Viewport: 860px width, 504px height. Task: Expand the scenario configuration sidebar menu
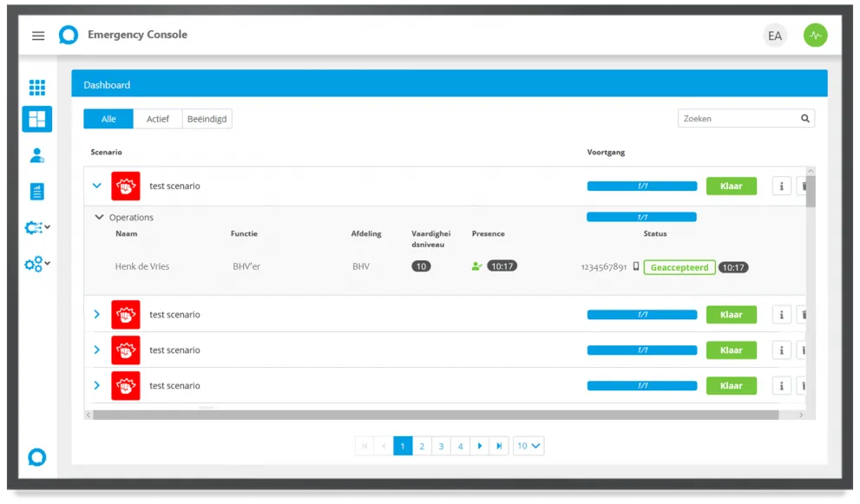coord(37,227)
